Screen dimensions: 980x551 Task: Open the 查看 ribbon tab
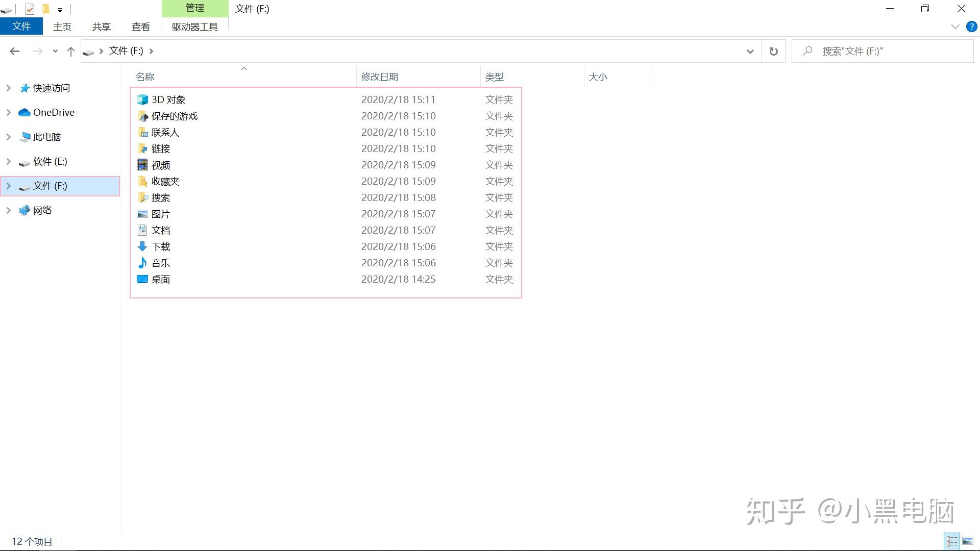[x=140, y=27]
